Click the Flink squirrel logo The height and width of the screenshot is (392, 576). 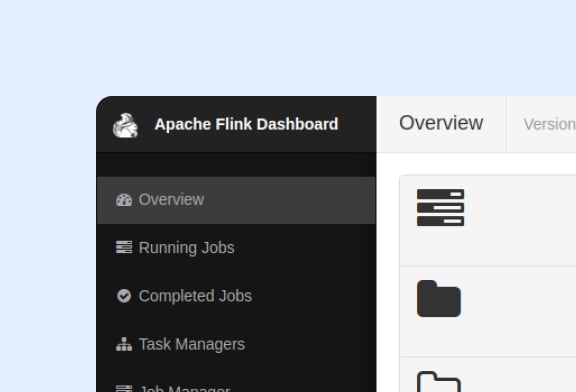126,126
